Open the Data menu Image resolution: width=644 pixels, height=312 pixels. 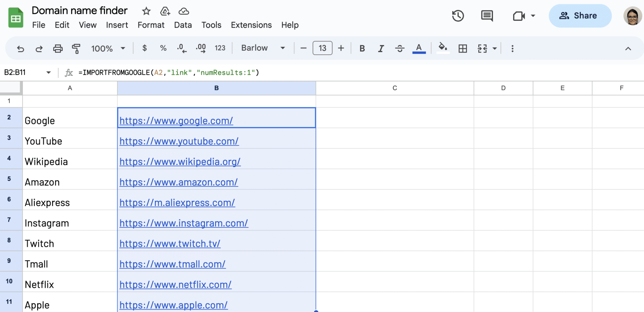[x=183, y=25]
